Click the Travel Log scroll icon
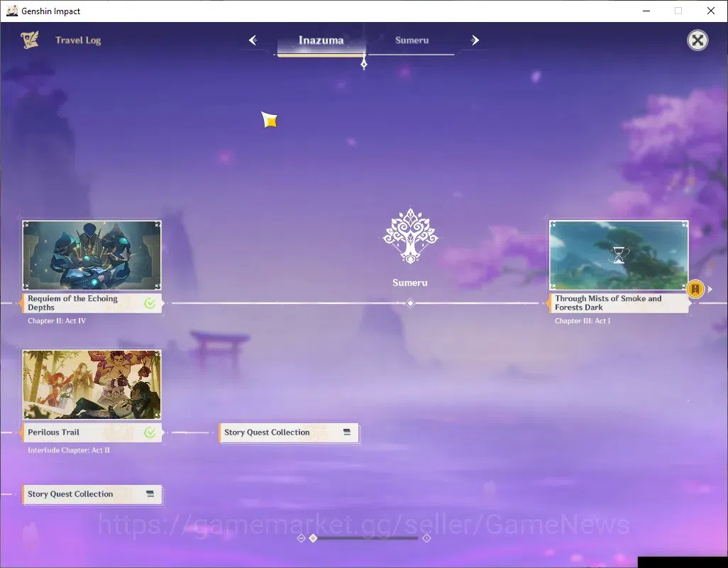 click(30, 40)
